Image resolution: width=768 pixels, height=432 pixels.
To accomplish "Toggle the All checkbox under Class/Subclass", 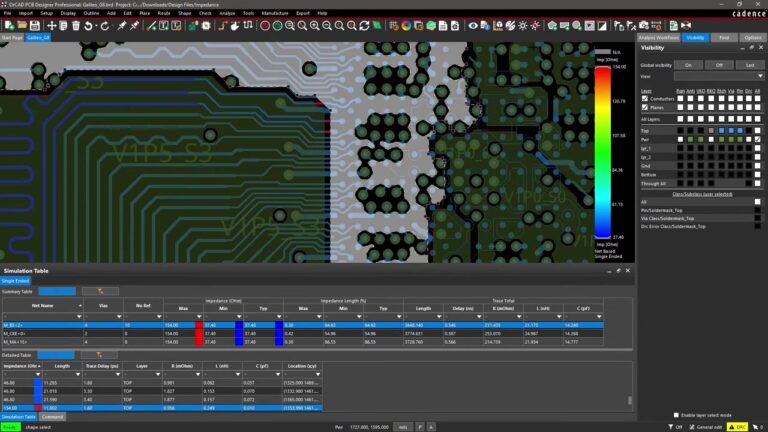I will tap(758, 202).
